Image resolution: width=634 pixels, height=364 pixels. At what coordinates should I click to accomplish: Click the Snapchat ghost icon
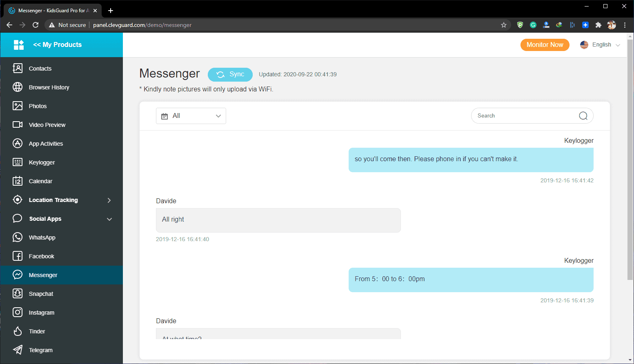(18, 293)
